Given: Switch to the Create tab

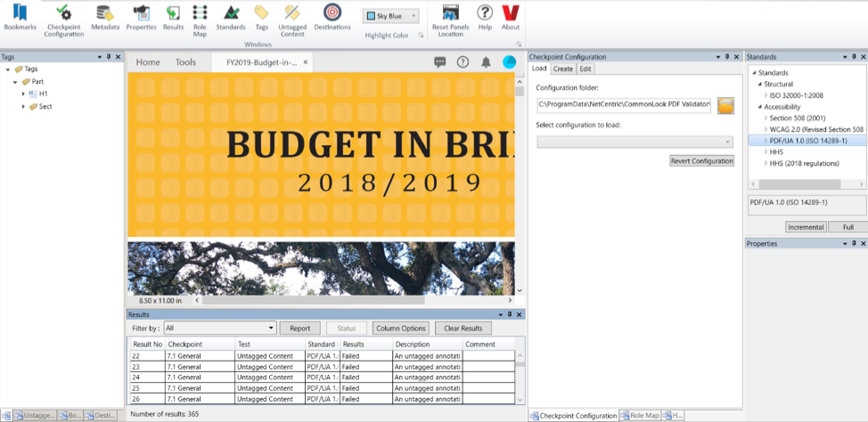Looking at the screenshot, I should [x=563, y=69].
